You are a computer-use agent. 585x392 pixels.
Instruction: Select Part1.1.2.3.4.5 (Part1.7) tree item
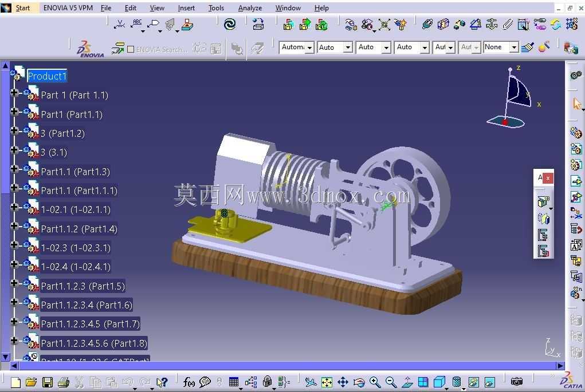coord(91,324)
